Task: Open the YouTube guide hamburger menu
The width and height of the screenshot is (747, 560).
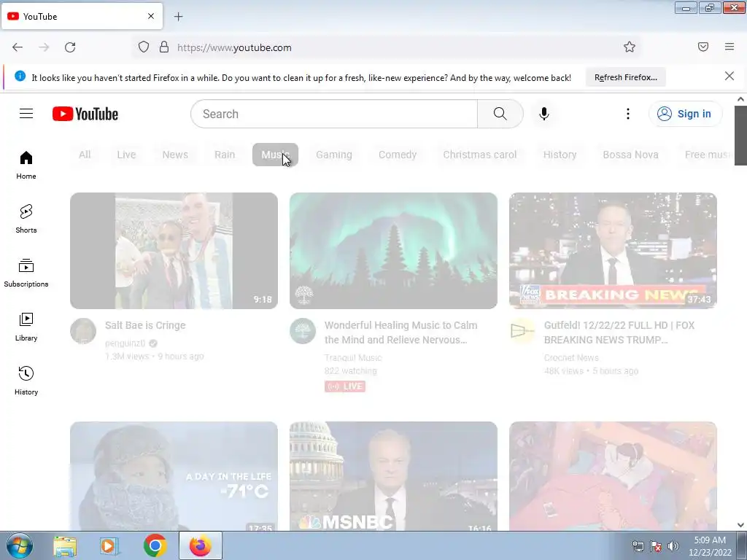Action: coord(26,113)
